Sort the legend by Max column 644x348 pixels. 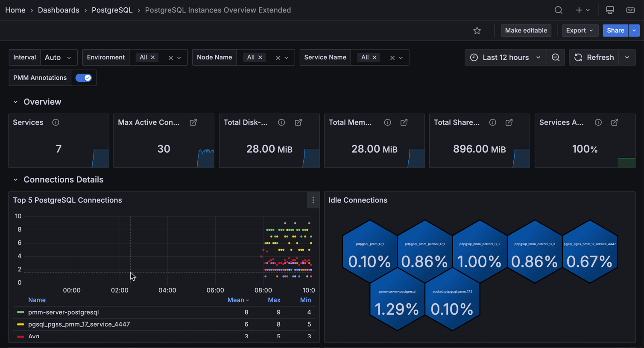tap(274, 300)
